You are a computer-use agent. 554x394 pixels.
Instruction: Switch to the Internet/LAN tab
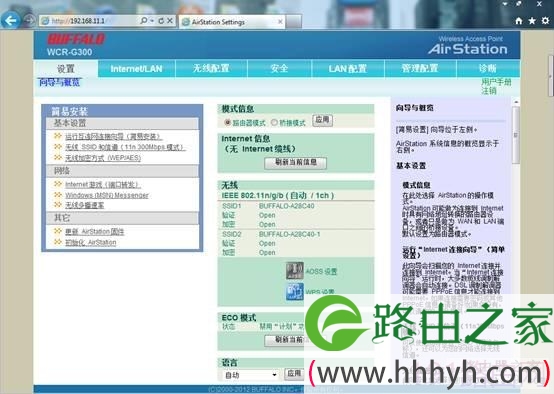click(136, 69)
